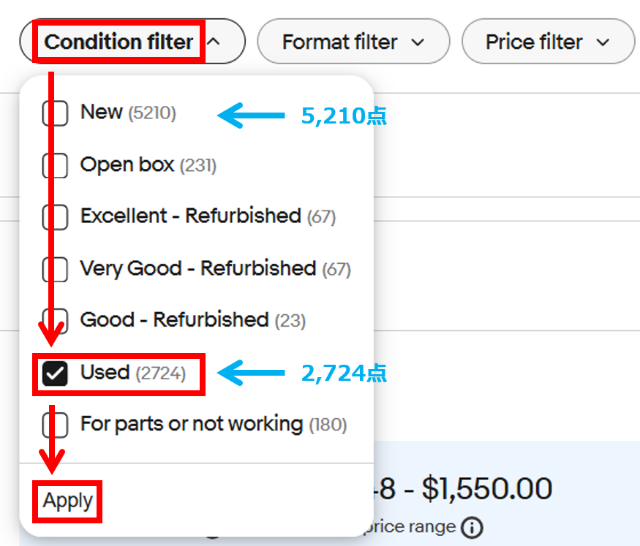
Task: Click the "New (5210)" option label
Action: [x=127, y=113]
